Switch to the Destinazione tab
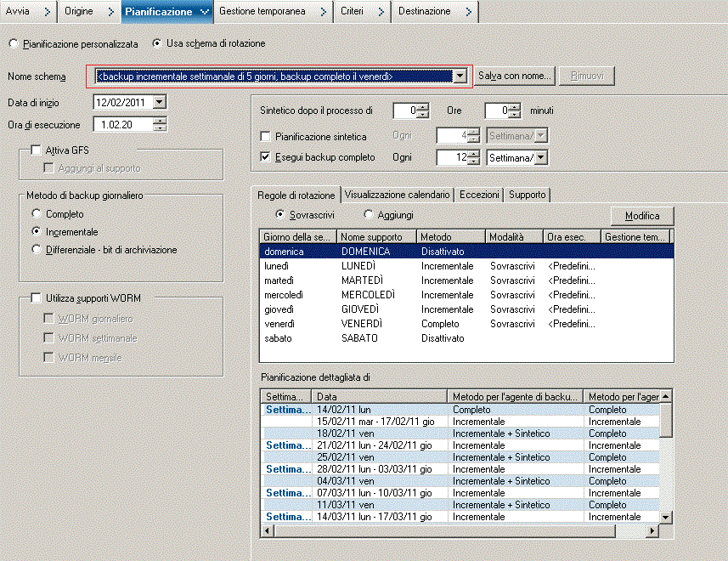 424,11
